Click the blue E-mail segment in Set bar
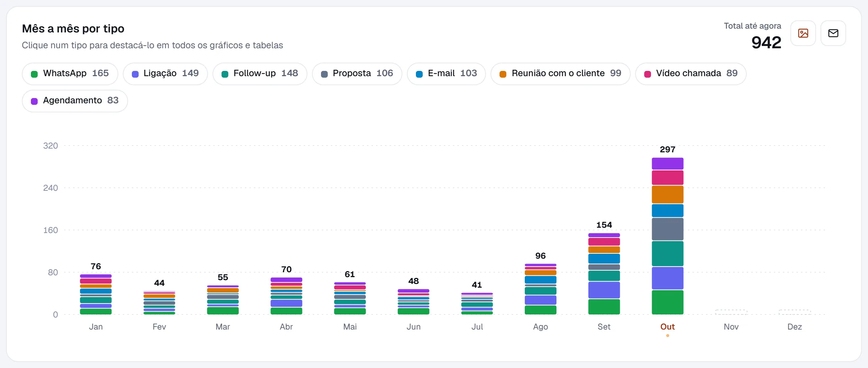868x368 pixels. 604,259
